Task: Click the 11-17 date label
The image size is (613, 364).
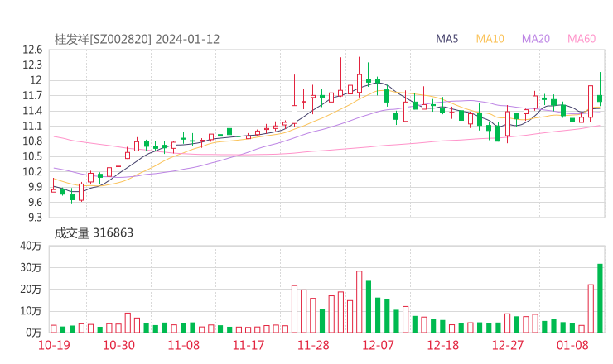Action: tap(249, 345)
